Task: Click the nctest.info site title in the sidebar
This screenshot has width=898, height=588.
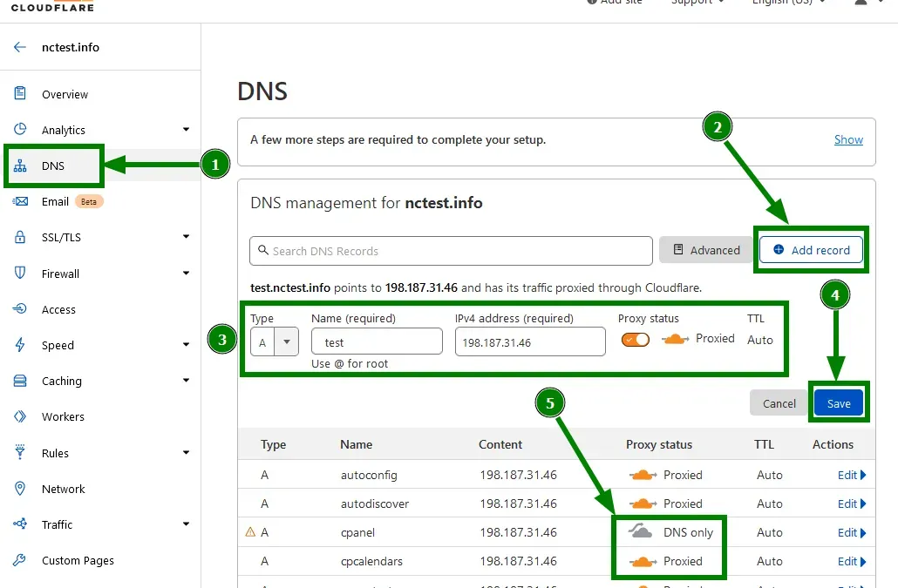Action: (71, 47)
